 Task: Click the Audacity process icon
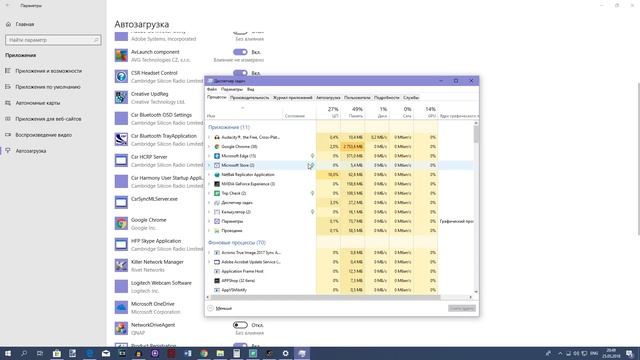(217, 137)
